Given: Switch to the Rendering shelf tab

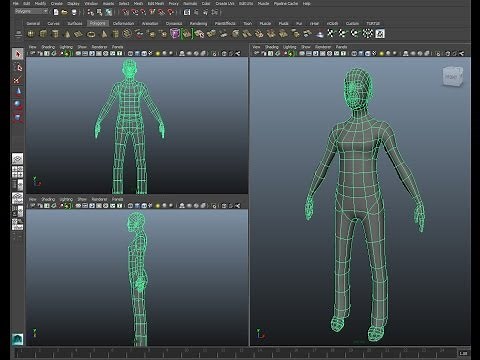Looking at the screenshot, I should coord(198,23).
